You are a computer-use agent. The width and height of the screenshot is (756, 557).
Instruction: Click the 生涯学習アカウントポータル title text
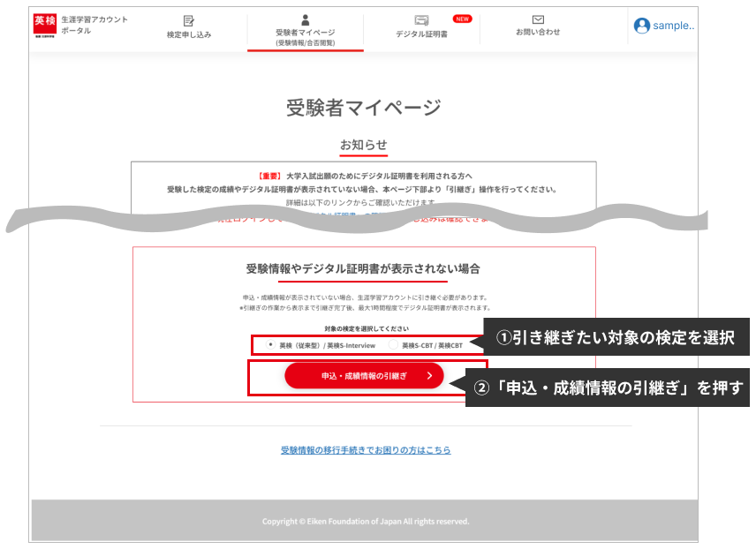(x=94, y=25)
